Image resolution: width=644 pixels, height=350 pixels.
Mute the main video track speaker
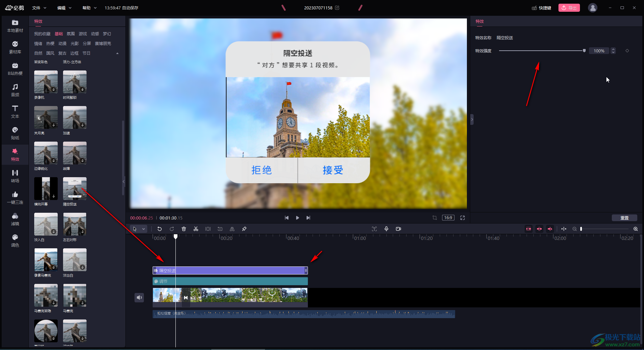point(139,297)
